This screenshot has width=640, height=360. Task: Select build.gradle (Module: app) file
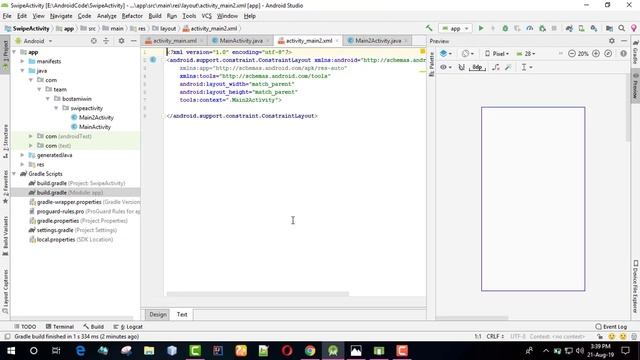[x=70, y=193]
